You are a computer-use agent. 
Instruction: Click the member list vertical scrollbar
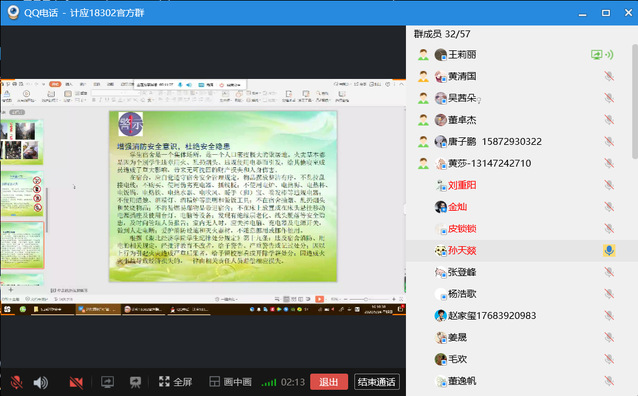tap(635, 102)
